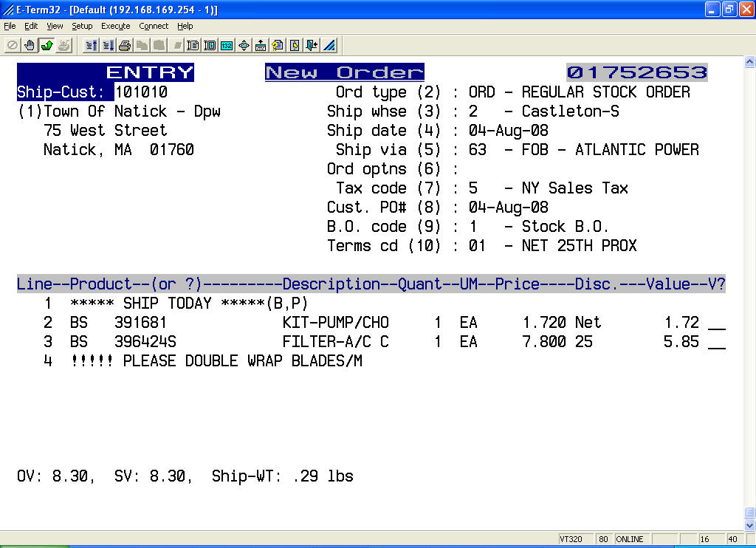The width and height of the screenshot is (756, 548).
Task: Click the V? blank field for line 2
Action: click(x=717, y=324)
